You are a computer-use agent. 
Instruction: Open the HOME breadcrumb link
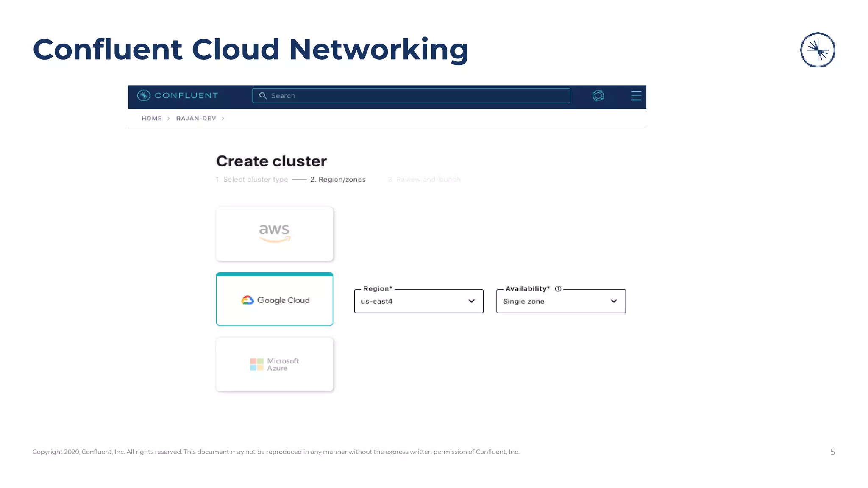pos(151,119)
